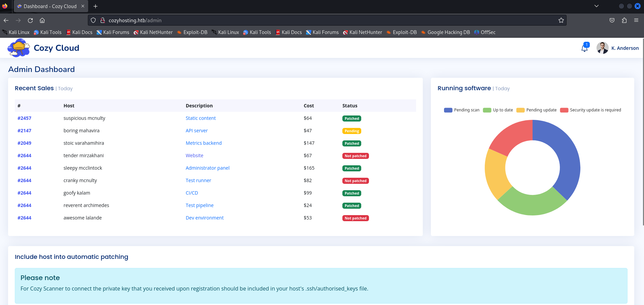Expand the list all tabs chevron
The width and height of the screenshot is (644, 305).
[597, 6]
